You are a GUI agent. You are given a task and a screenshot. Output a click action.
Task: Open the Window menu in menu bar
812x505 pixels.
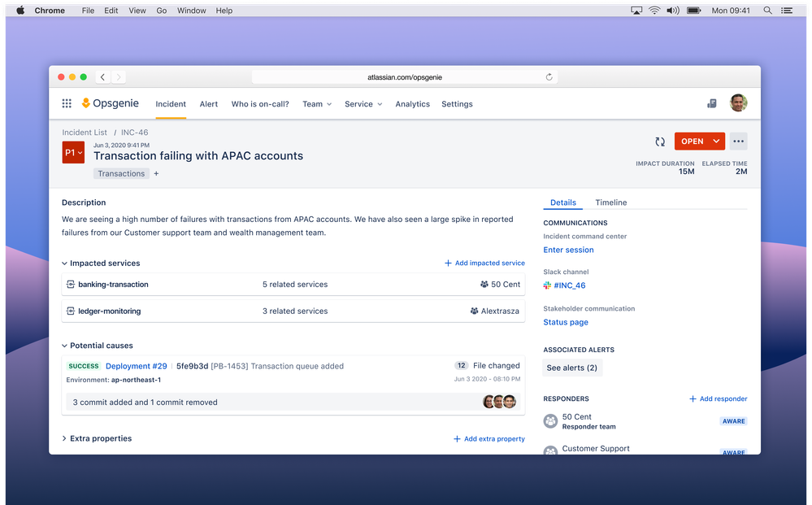(192, 11)
